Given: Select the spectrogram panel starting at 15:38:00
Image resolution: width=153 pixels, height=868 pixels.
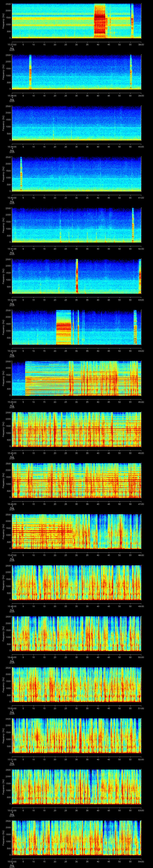Looking at the screenshot, I should pyautogui.click(x=77, y=72).
